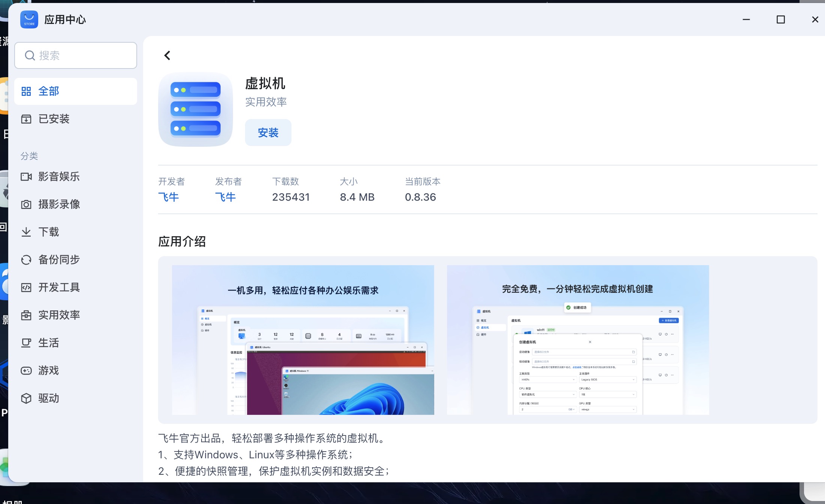Click the 当前版本 label
825x504 pixels.
click(423, 182)
